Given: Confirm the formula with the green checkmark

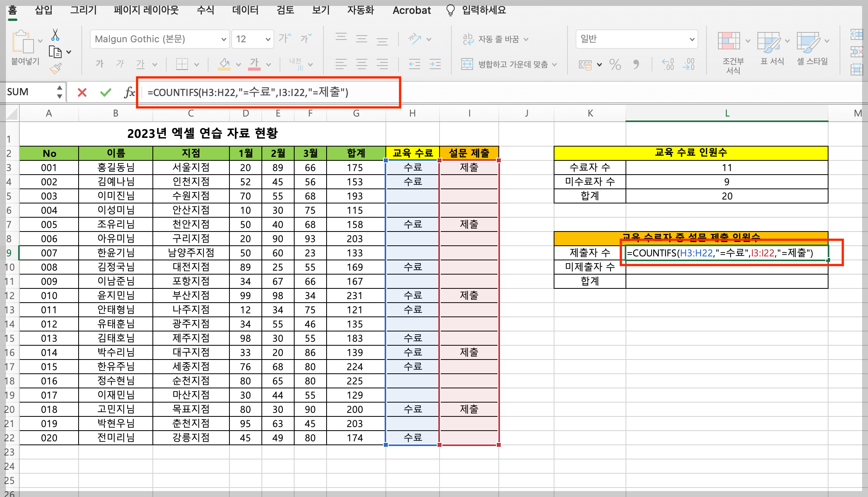Looking at the screenshot, I should coord(105,92).
